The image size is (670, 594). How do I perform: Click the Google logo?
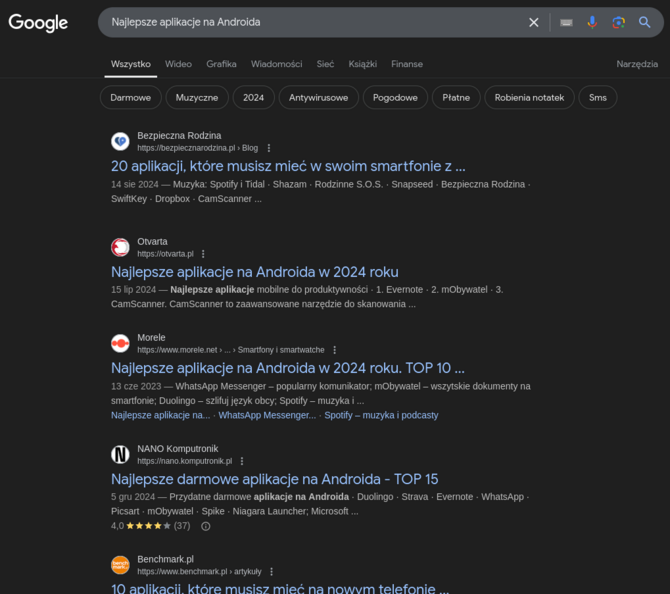click(38, 22)
